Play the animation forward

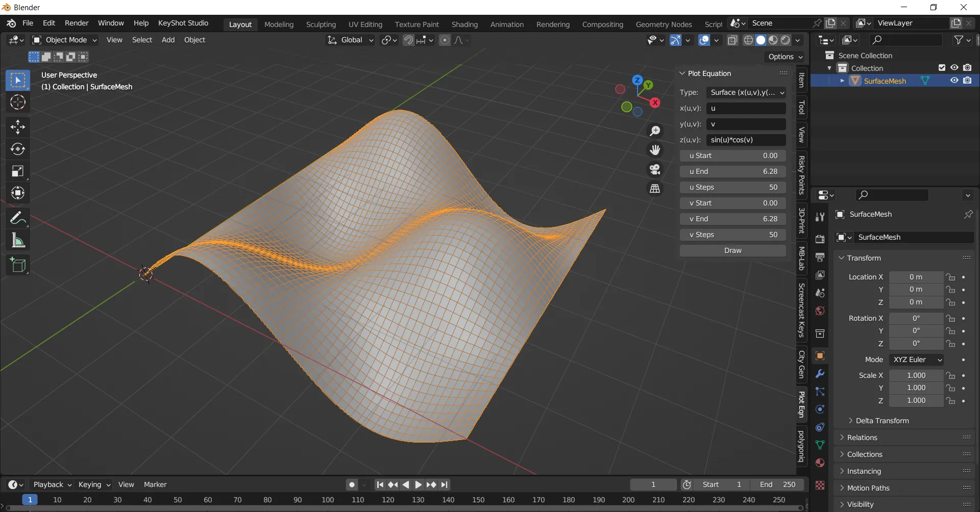(x=418, y=485)
